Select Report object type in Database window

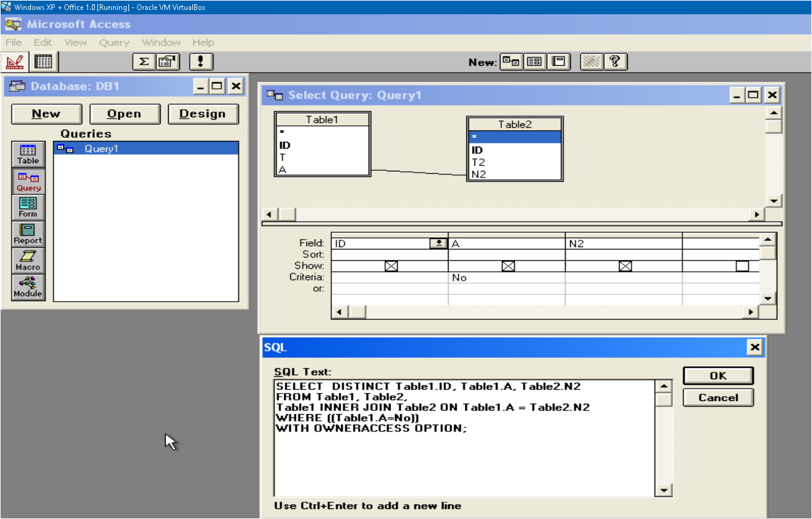(x=28, y=234)
